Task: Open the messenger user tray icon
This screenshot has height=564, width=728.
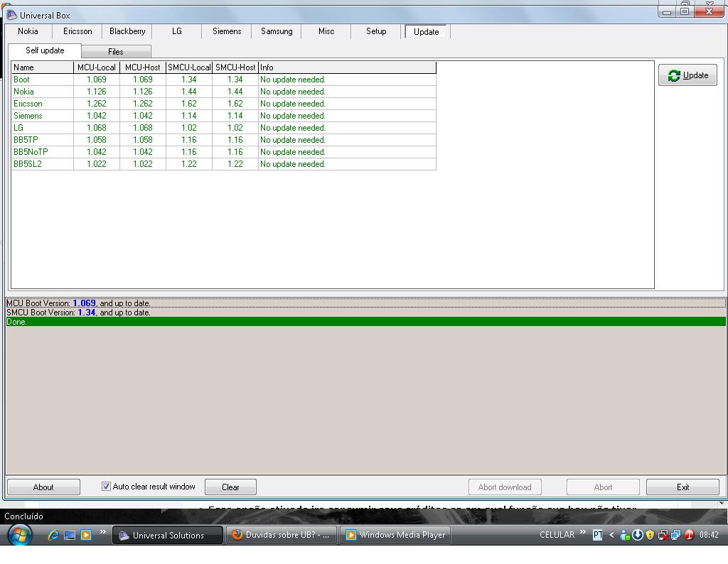Action: click(625, 536)
